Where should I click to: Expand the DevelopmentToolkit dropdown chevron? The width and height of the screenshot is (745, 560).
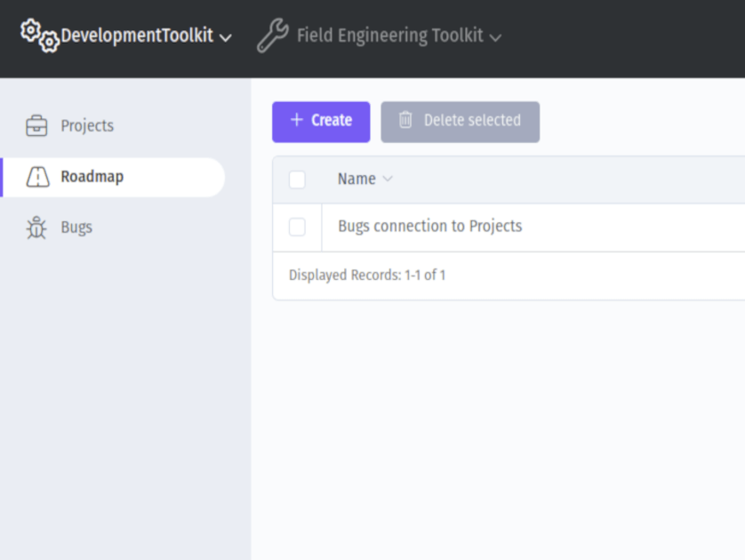[x=226, y=37]
